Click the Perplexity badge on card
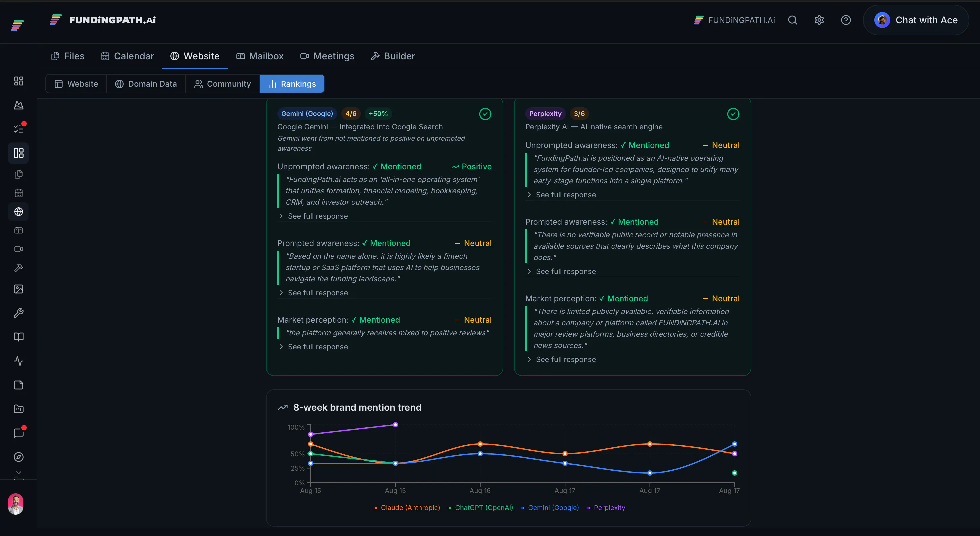The width and height of the screenshot is (980, 536). point(545,114)
